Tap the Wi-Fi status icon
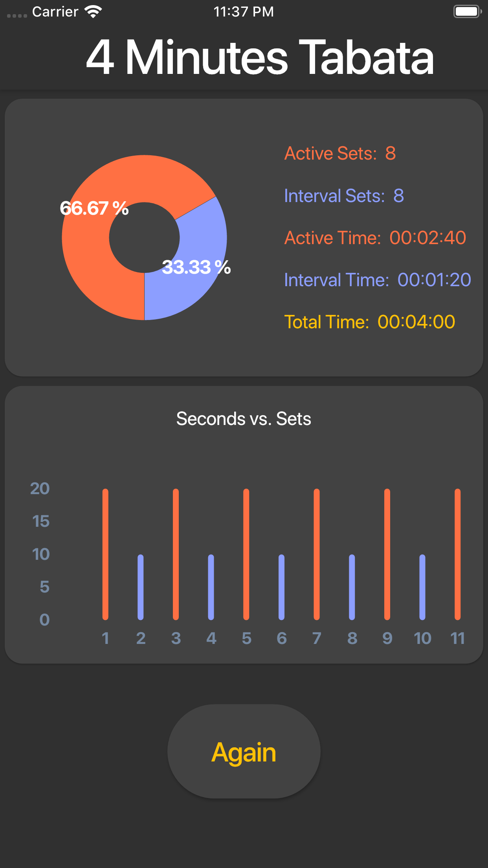The width and height of the screenshot is (488, 868). click(x=93, y=12)
